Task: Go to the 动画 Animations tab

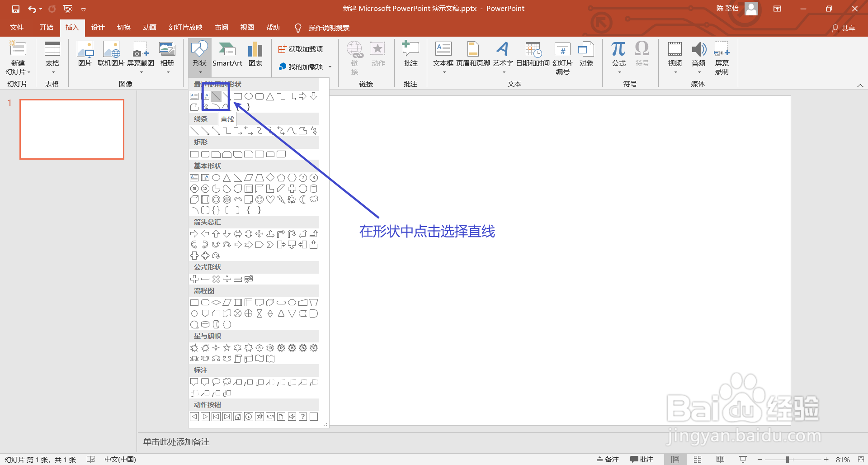Action: coord(150,28)
